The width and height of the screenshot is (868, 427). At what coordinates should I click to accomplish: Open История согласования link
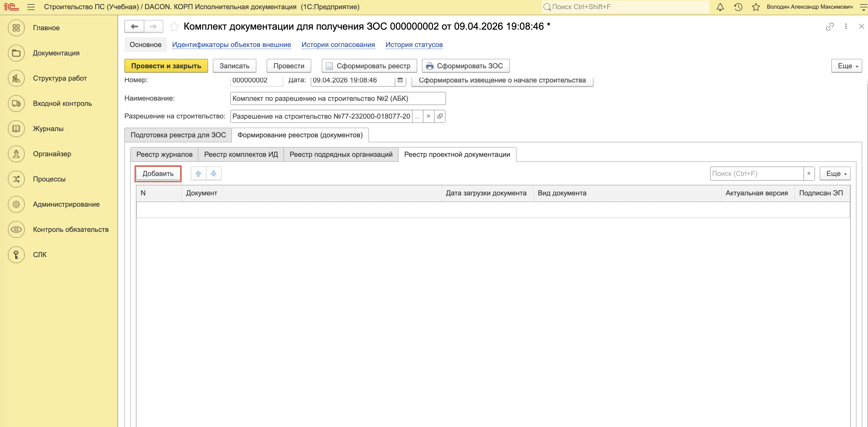[x=338, y=45]
